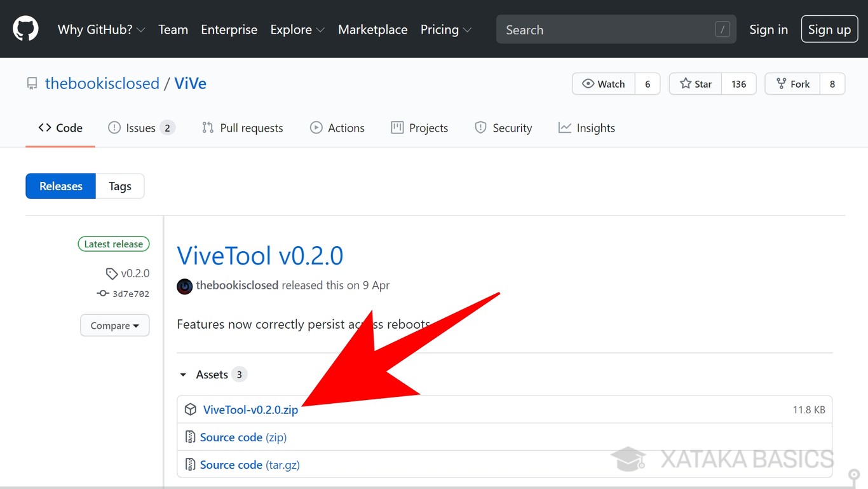
Task: Switch to Releases view
Action: (61, 186)
